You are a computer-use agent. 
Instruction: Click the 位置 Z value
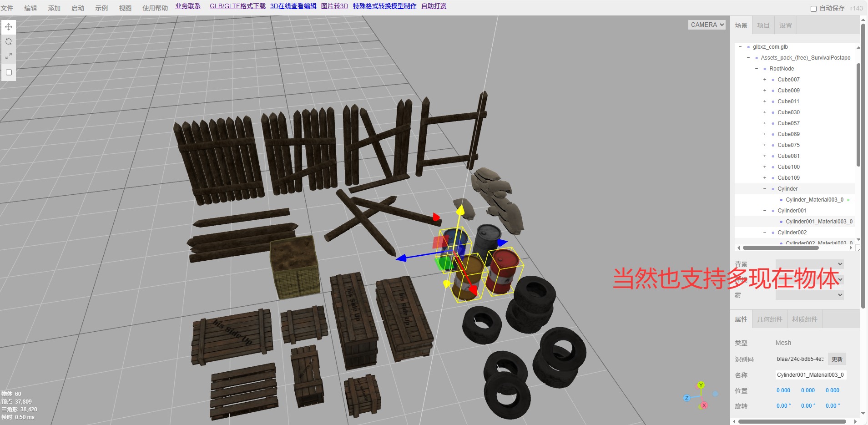pos(833,390)
